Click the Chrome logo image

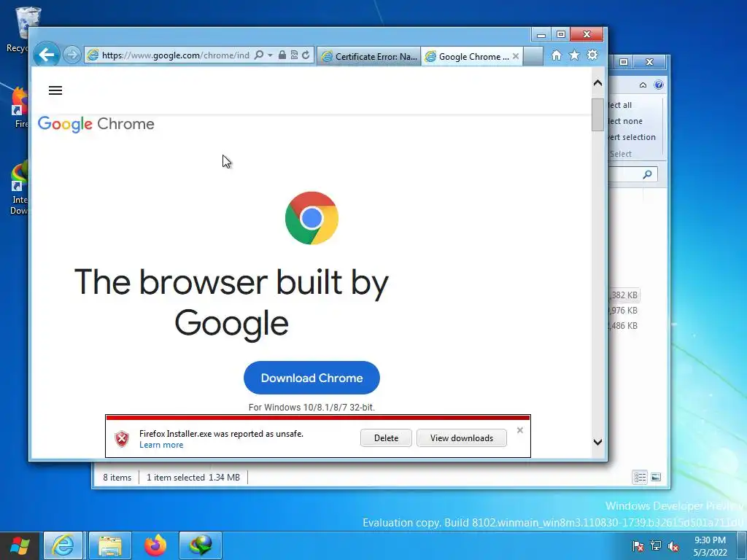[311, 218]
